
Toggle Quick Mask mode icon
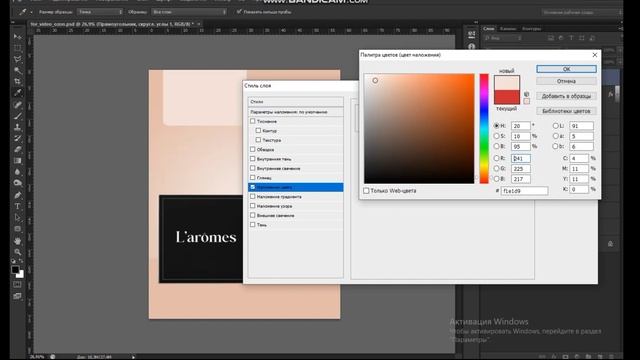pos(17,284)
